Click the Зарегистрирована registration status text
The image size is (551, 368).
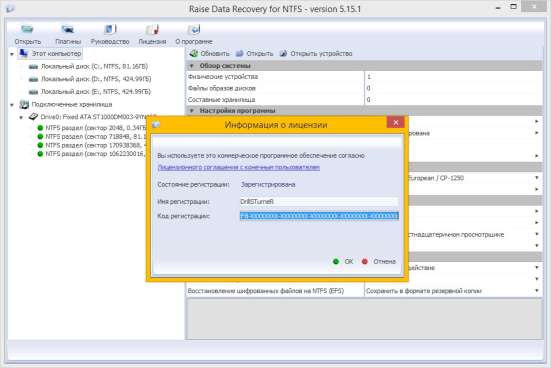pos(268,185)
